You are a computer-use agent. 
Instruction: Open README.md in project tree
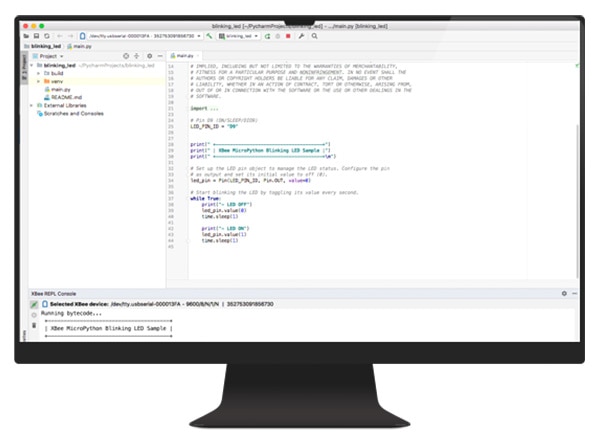(x=64, y=97)
